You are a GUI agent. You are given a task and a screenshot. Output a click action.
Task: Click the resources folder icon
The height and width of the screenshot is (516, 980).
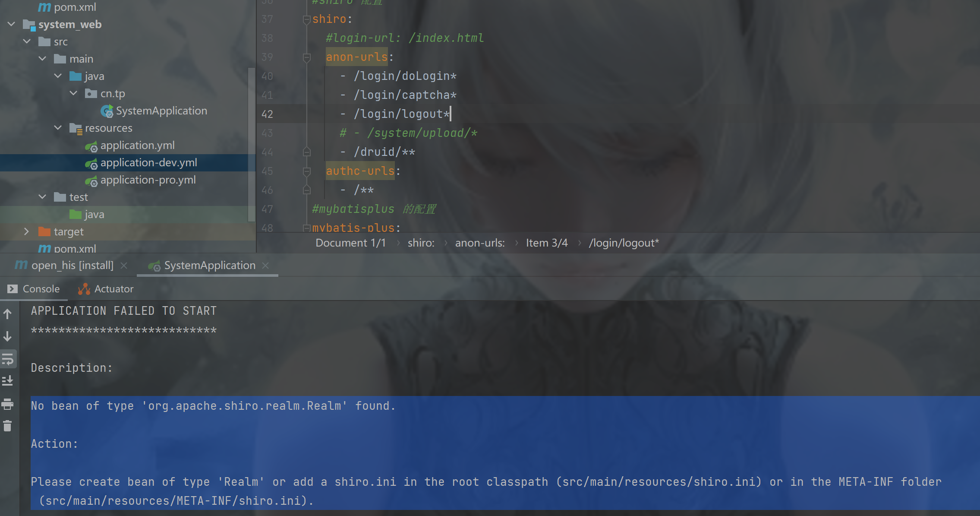pyautogui.click(x=76, y=129)
